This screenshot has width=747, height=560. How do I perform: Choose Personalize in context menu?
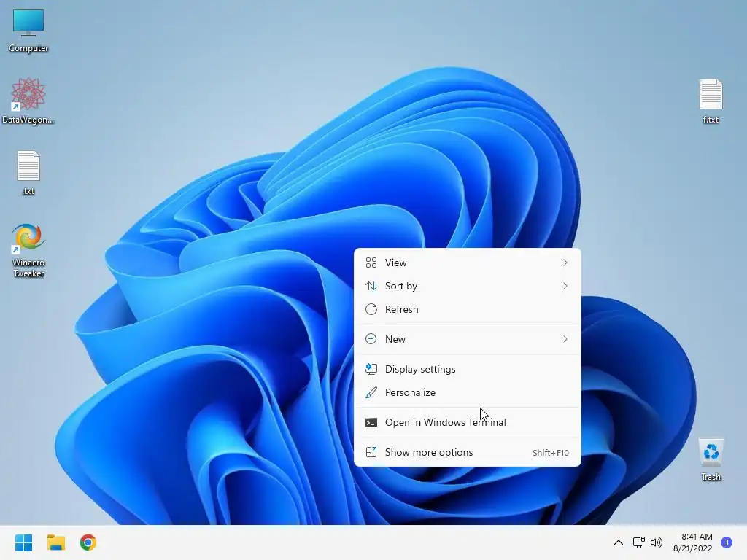[x=468, y=393]
